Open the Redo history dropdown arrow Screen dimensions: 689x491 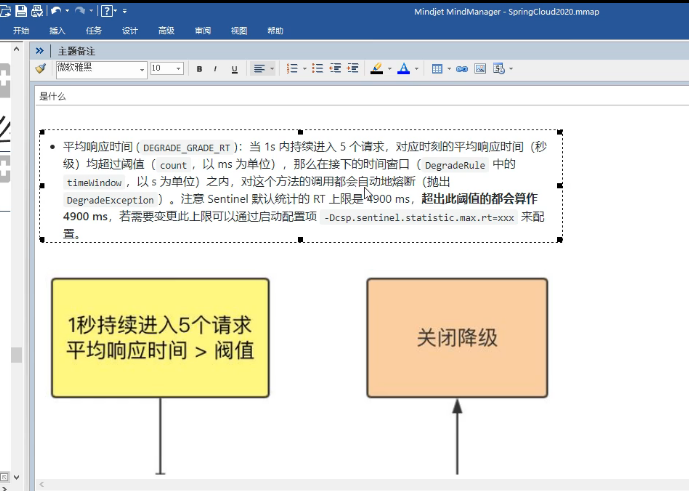(91, 11)
